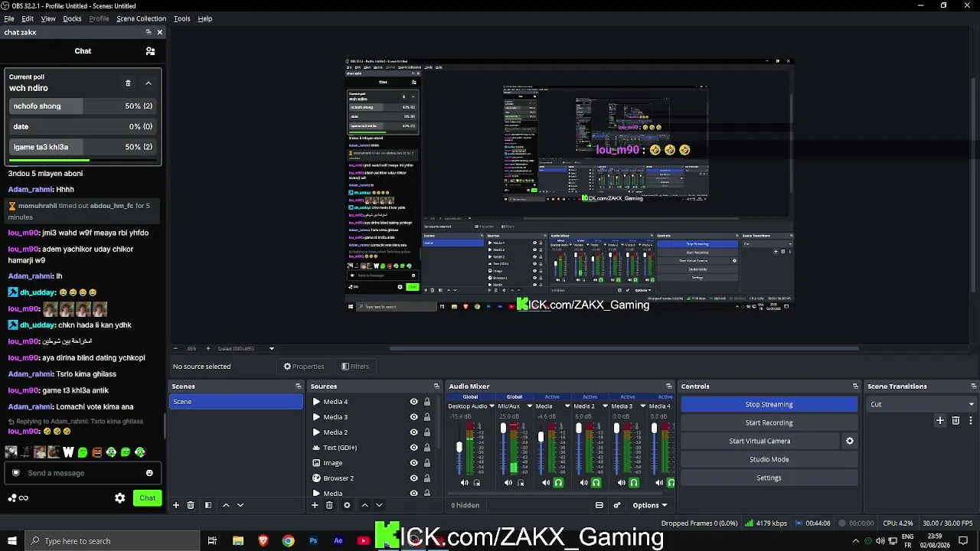Viewport: 980px width, 551px height.
Task: Mute Mic/Aux speaker icon
Action: click(x=508, y=483)
